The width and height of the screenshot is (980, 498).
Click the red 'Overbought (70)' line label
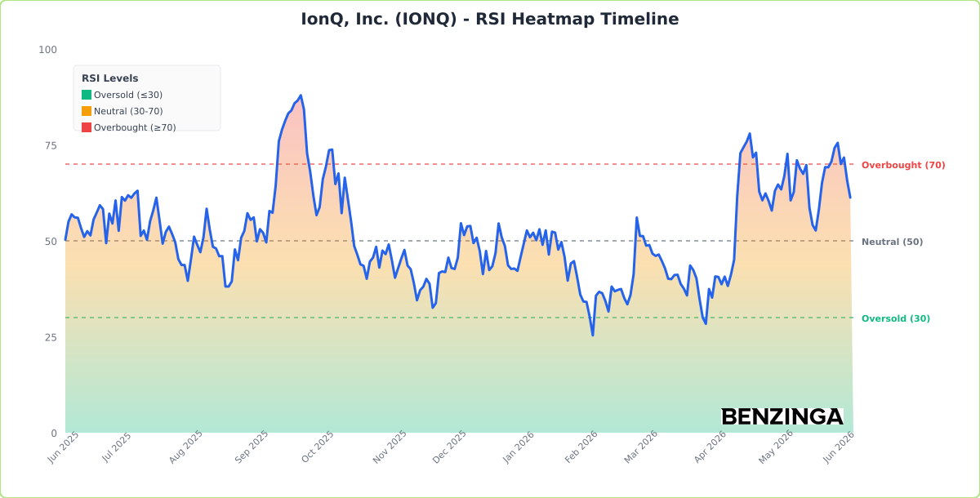(903, 165)
